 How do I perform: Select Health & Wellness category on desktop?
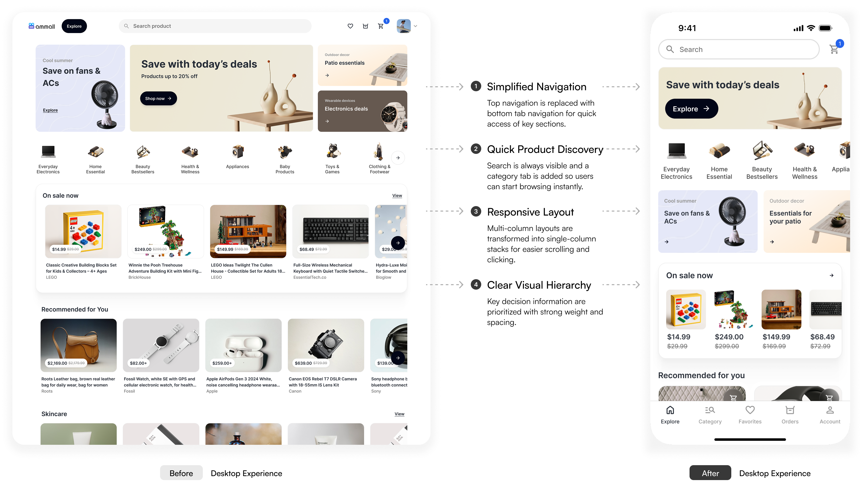click(x=190, y=159)
